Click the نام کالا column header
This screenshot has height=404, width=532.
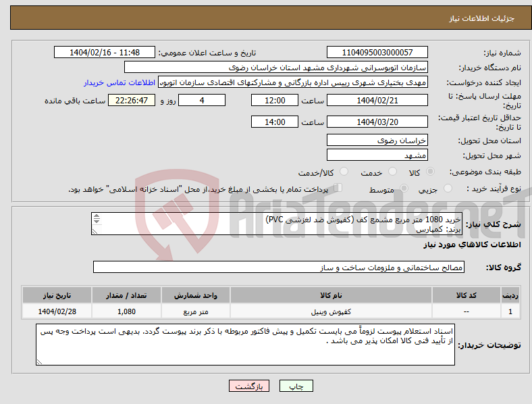click(x=331, y=295)
